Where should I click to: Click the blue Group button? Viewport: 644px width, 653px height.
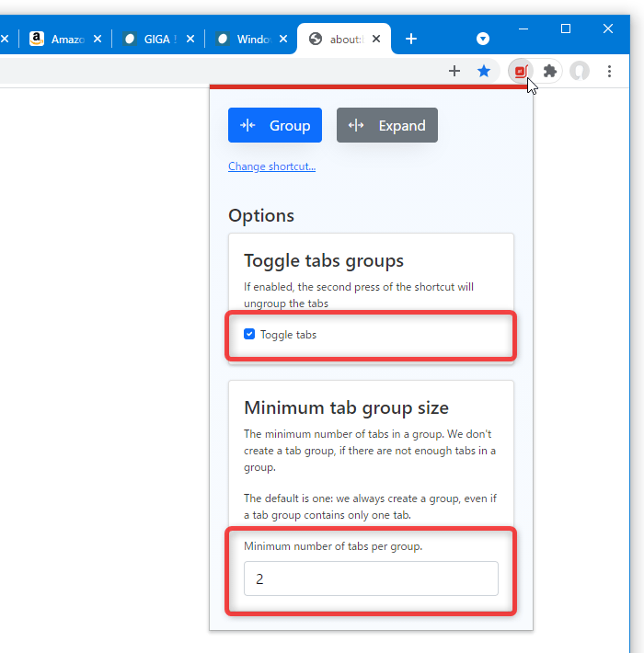tap(275, 125)
